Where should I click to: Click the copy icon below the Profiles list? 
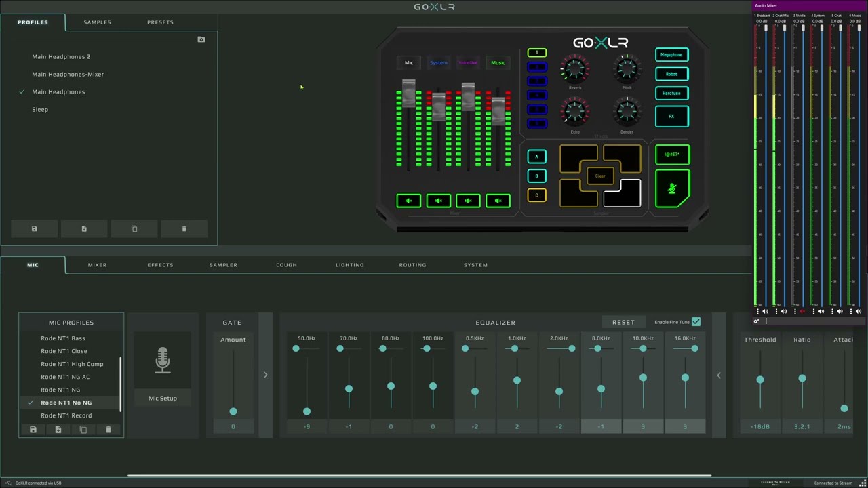[x=134, y=228]
